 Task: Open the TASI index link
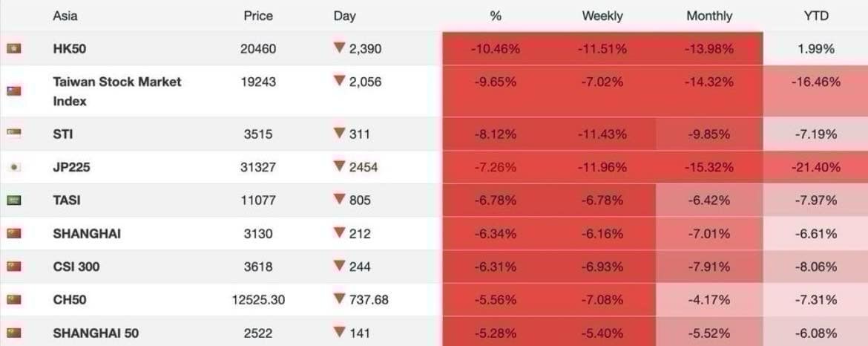[x=67, y=200]
